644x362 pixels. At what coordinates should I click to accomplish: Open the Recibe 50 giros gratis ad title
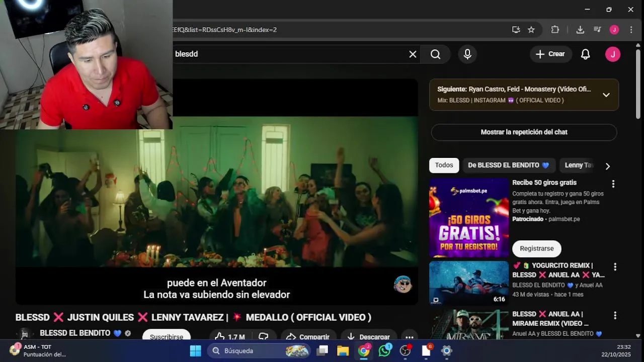[544, 183]
